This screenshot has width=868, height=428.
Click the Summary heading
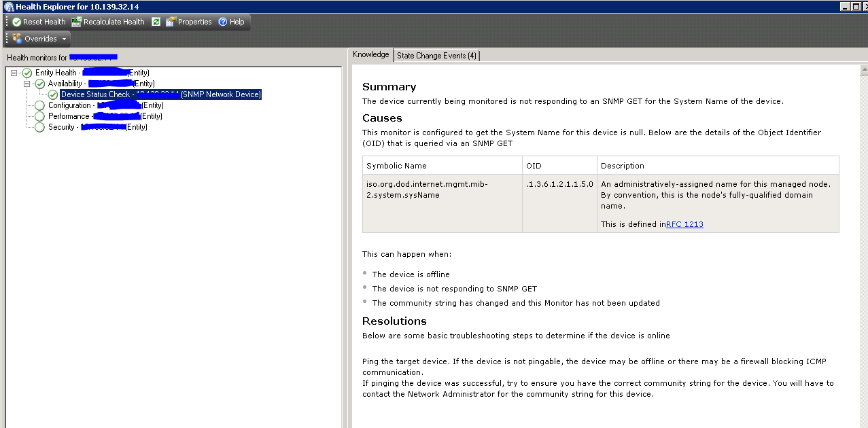click(389, 87)
